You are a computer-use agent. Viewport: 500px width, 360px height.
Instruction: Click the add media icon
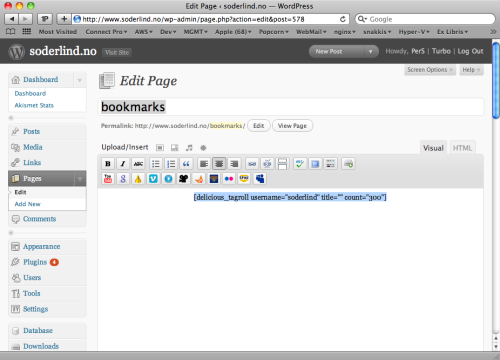[x=203, y=148]
